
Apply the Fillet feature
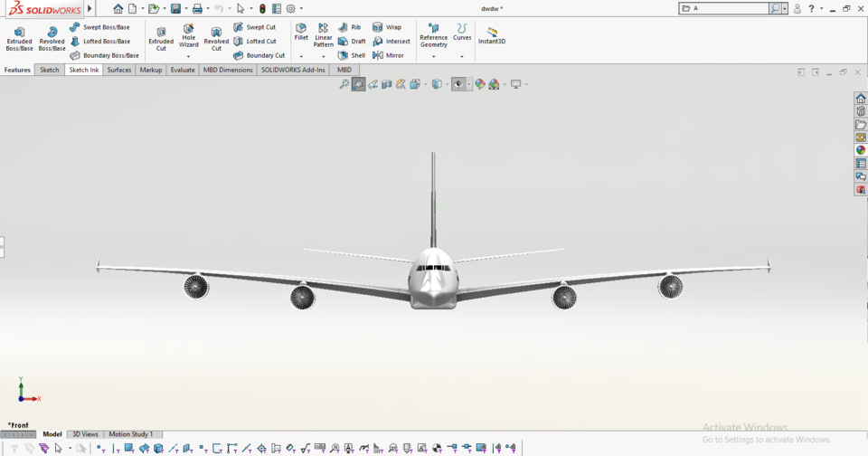301,33
